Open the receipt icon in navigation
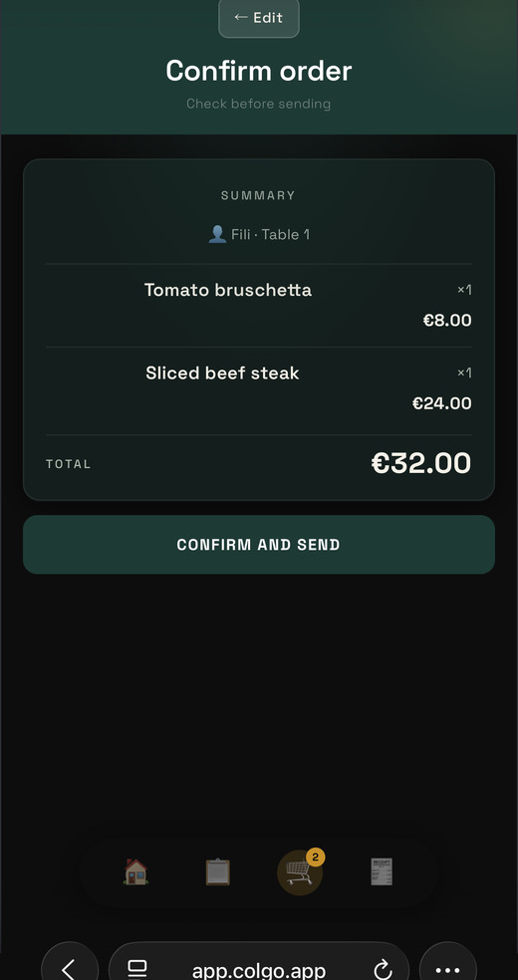Image resolution: width=518 pixels, height=980 pixels. (382, 871)
